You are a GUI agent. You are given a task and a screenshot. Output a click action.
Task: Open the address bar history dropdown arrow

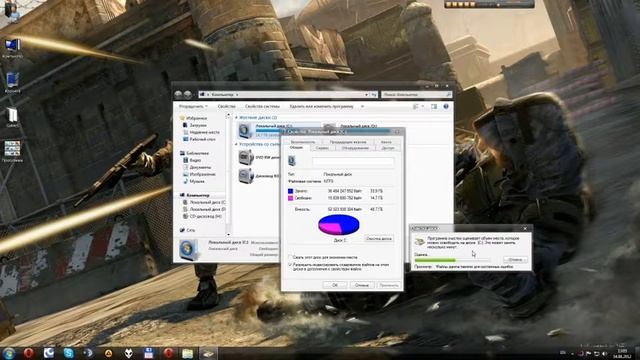366,95
